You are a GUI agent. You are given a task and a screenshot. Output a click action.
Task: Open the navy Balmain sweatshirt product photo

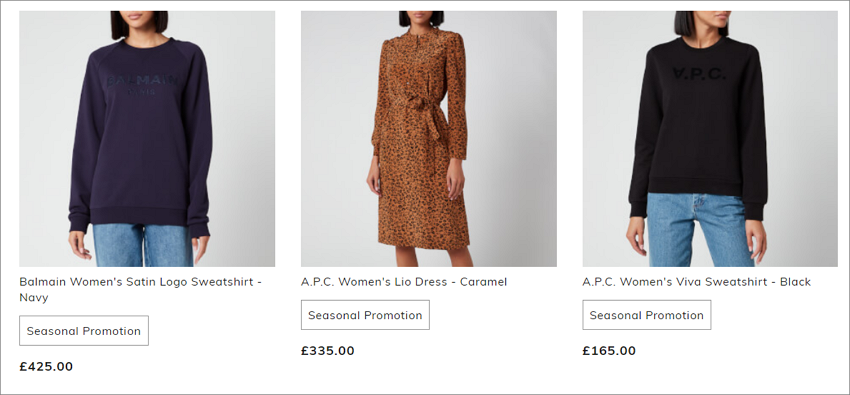147,139
